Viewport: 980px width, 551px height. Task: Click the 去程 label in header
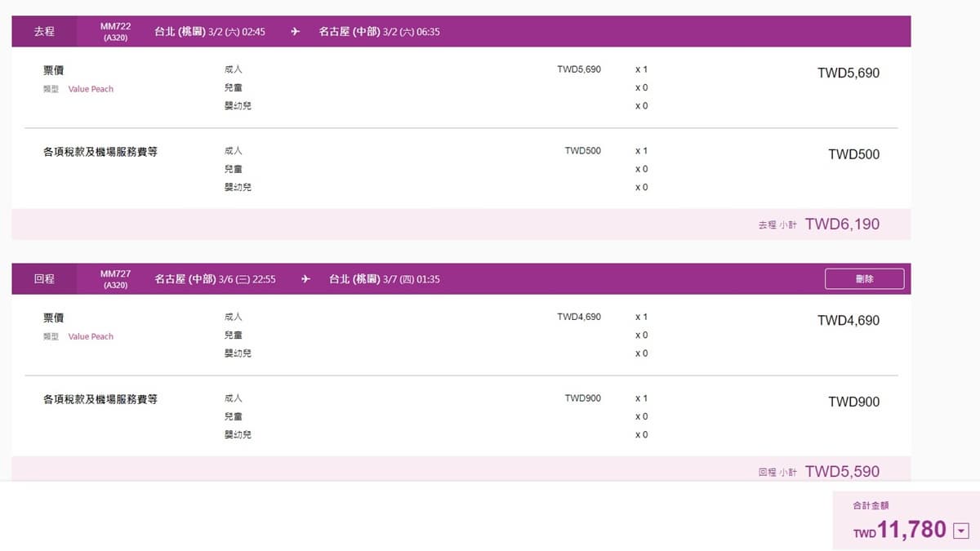point(44,32)
